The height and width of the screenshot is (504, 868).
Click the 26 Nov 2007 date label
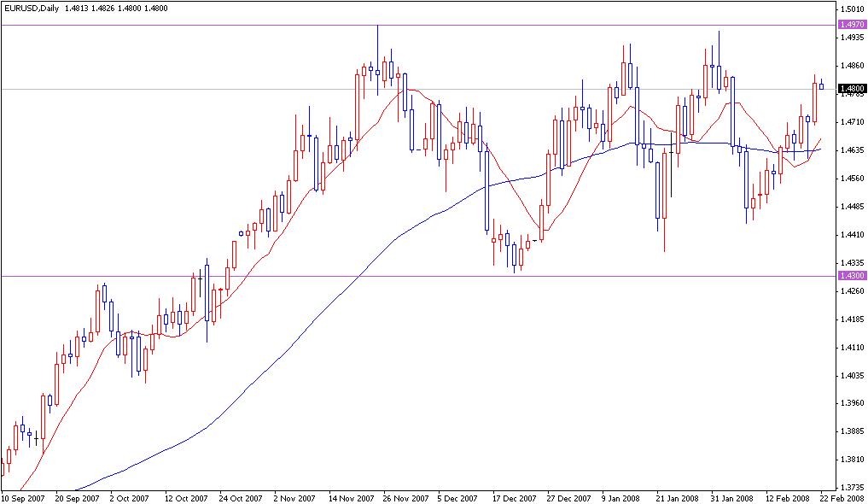pos(405,499)
